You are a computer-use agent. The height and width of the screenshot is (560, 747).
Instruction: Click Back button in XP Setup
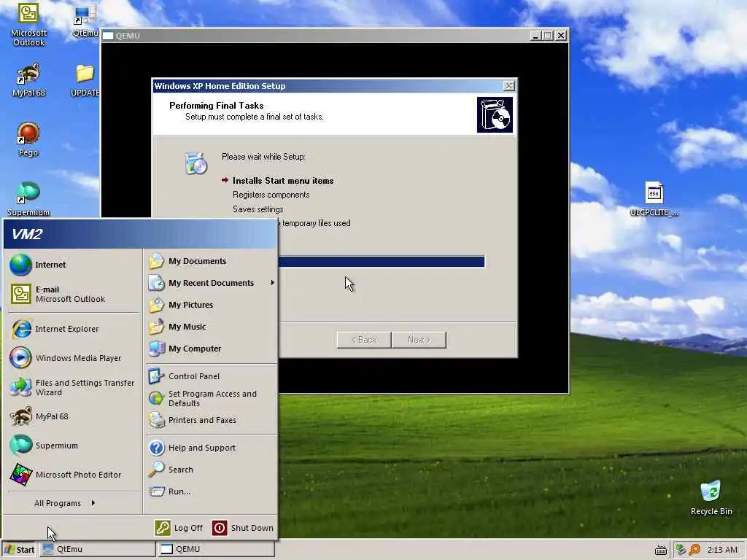click(x=364, y=340)
